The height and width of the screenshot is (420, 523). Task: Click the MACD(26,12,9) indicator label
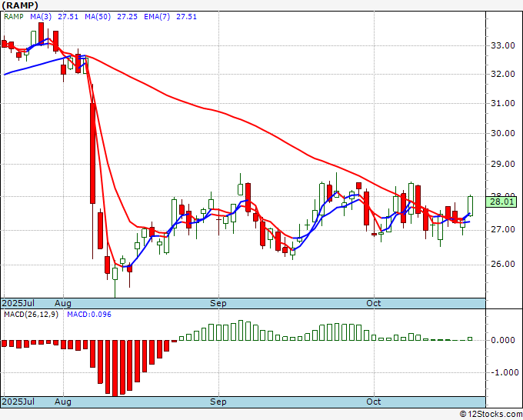coord(31,315)
